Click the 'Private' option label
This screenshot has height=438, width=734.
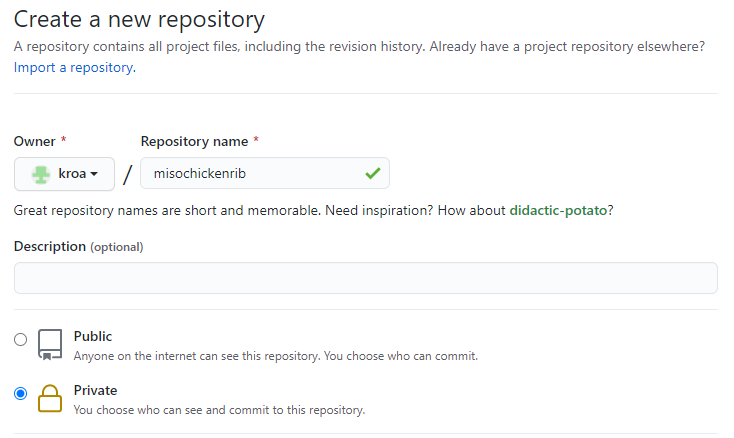(x=95, y=390)
